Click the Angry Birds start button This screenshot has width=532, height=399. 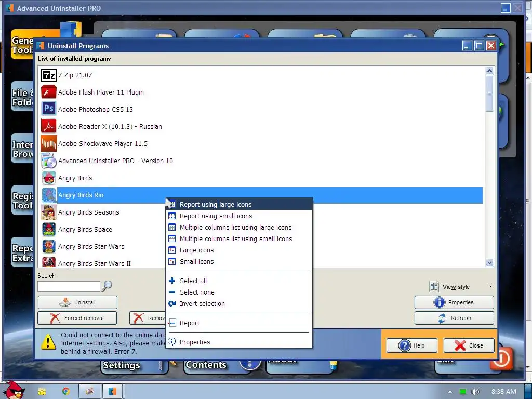pyautogui.click(x=14, y=390)
